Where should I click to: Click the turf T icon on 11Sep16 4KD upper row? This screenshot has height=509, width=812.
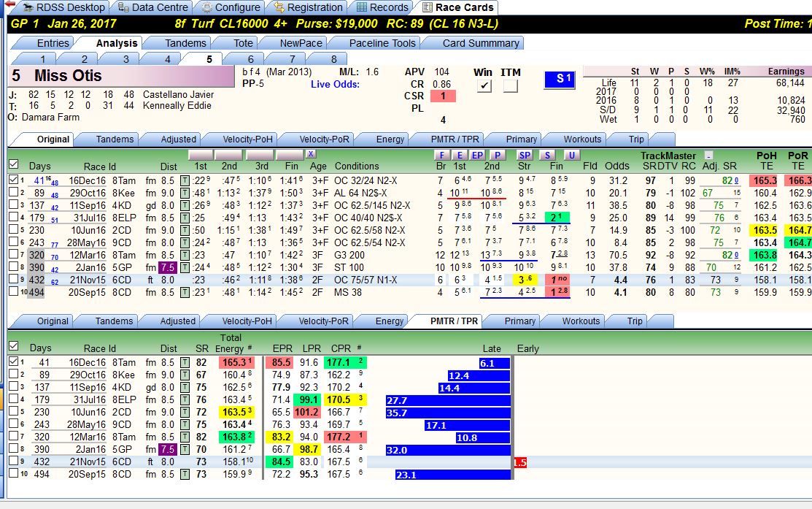pos(185,206)
